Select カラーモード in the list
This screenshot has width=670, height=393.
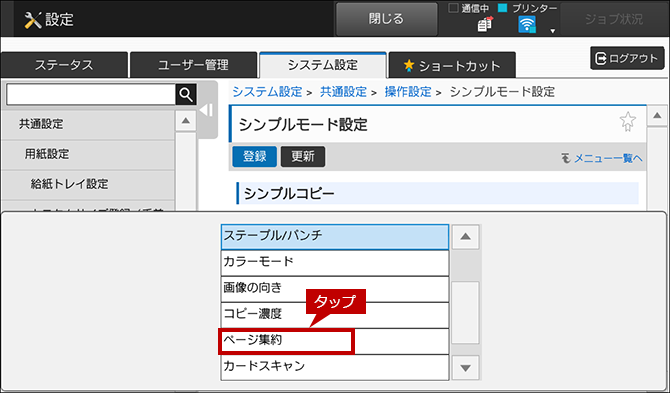pyautogui.click(x=335, y=263)
